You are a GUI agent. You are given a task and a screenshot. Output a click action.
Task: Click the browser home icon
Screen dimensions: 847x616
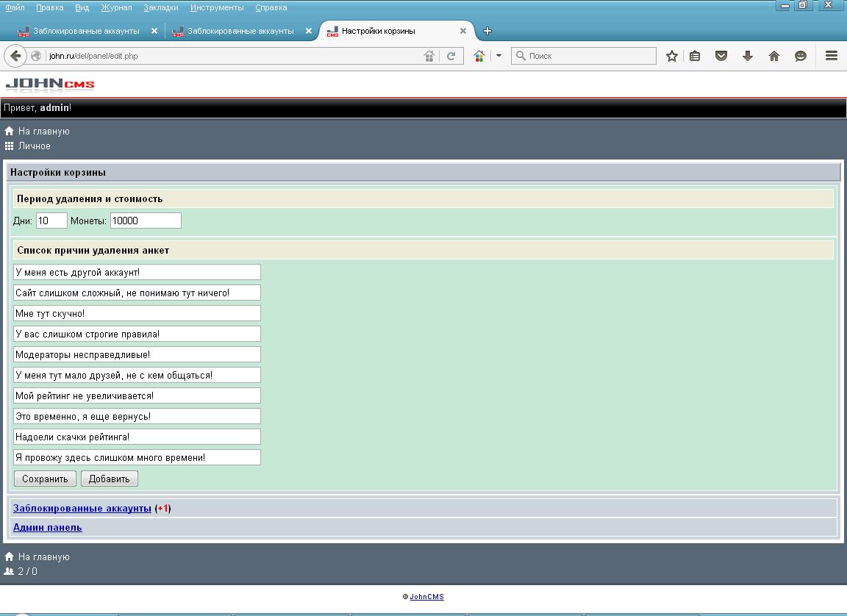tap(774, 56)
